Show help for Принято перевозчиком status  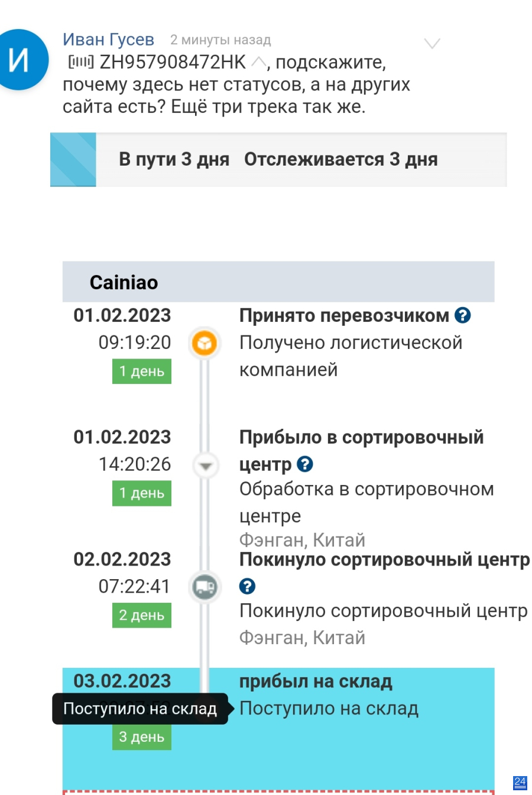point(462,316)
